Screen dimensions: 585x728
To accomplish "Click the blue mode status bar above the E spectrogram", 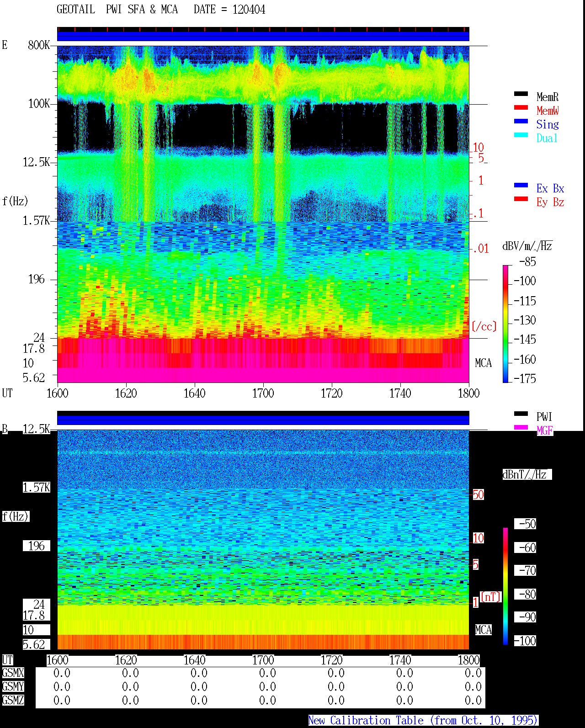I will click(263, 36).
